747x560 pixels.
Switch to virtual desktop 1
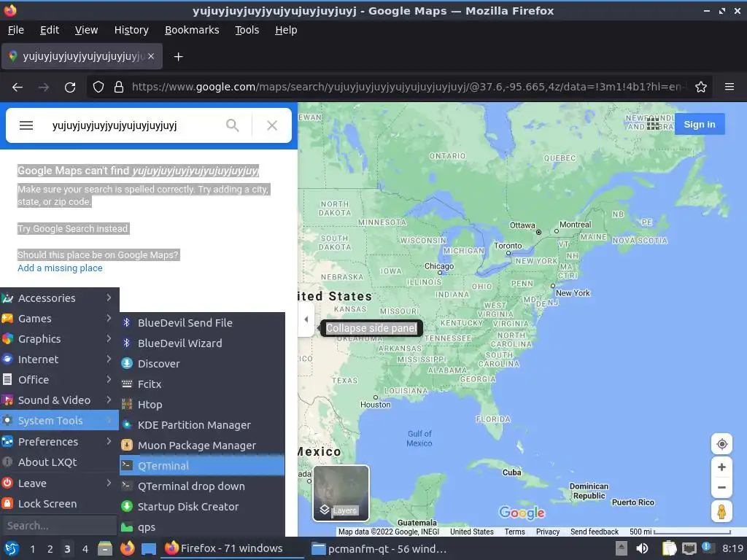tap(32, 549)
